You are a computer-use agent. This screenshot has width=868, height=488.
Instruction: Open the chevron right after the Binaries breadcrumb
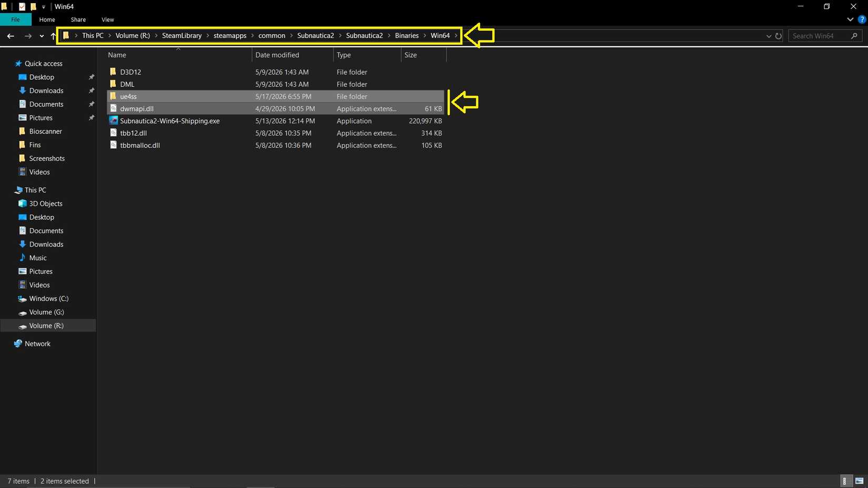pyautogui.click(x=425, y=36)
